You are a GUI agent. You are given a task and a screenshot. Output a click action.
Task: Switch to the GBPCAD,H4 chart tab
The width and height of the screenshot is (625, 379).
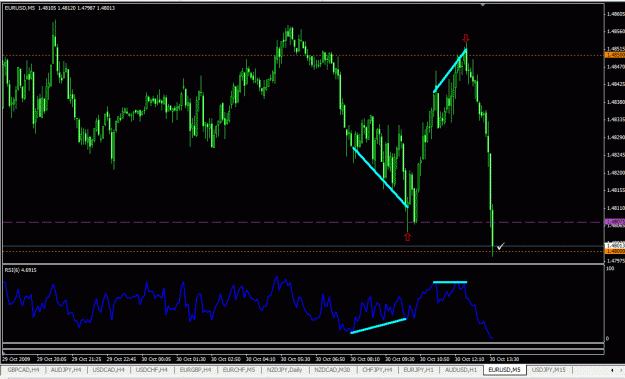click(x=23, y=370)
